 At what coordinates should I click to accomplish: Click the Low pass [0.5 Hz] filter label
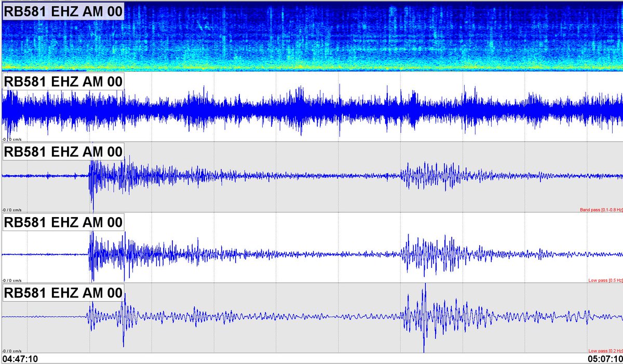605,280
